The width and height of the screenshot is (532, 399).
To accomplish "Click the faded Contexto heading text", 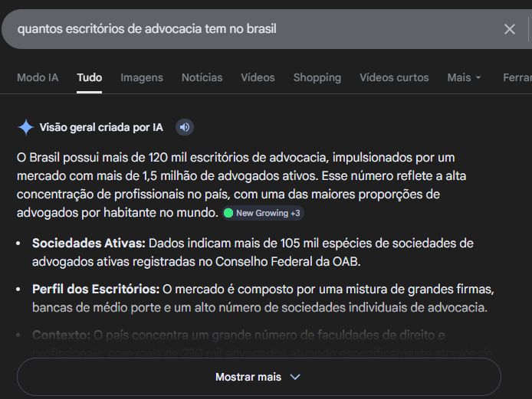I will coord(61,335).
